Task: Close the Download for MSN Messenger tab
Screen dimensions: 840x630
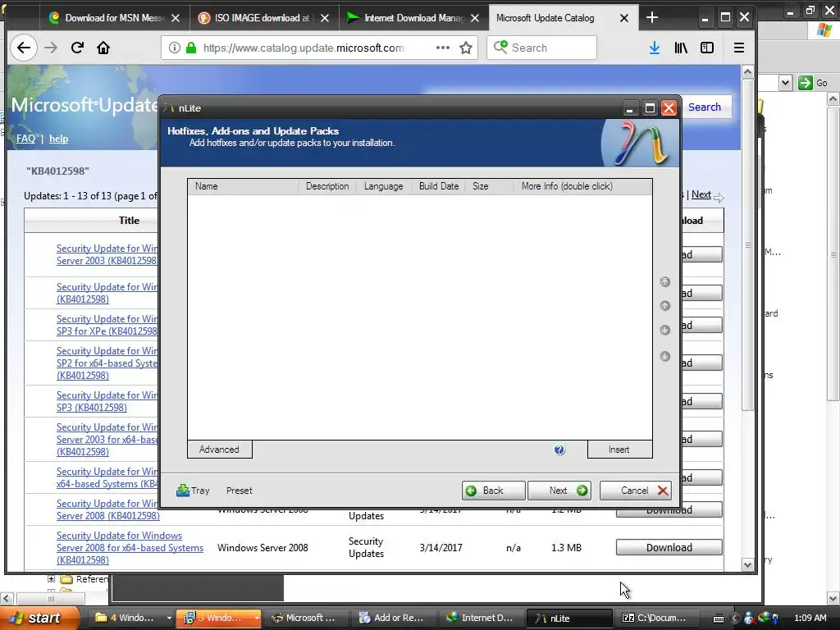Action: pyautogui.click(x=176, y=18)
